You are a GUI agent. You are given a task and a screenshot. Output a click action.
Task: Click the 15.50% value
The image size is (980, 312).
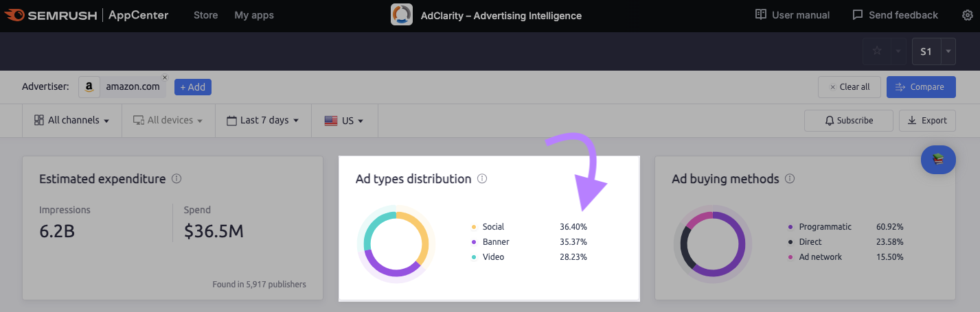pyautogui.click(x=890, y=257)
